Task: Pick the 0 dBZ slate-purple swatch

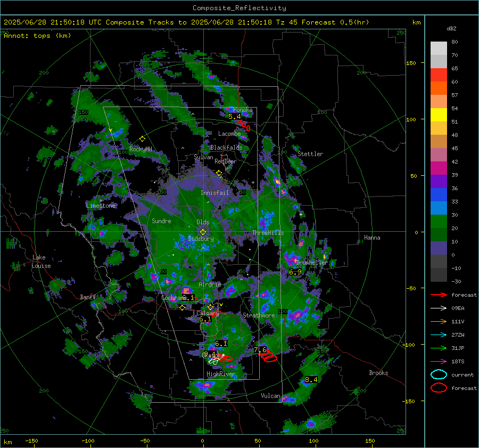Action: click(439, 248)
